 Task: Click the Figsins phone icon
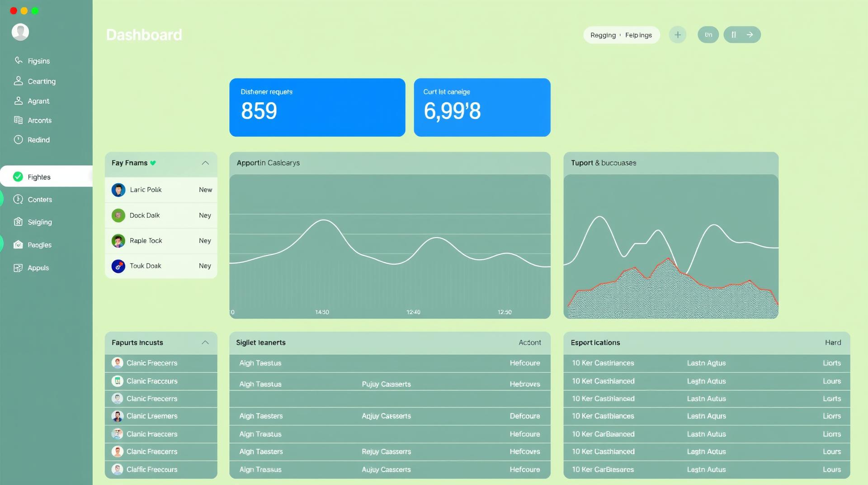19,61
